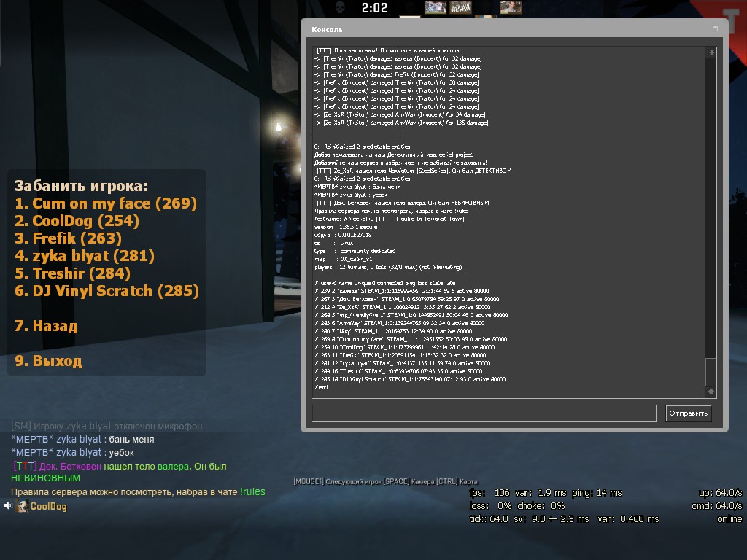Pick DJ Vinyl Scratch (285) to ban

coord(107,291)
